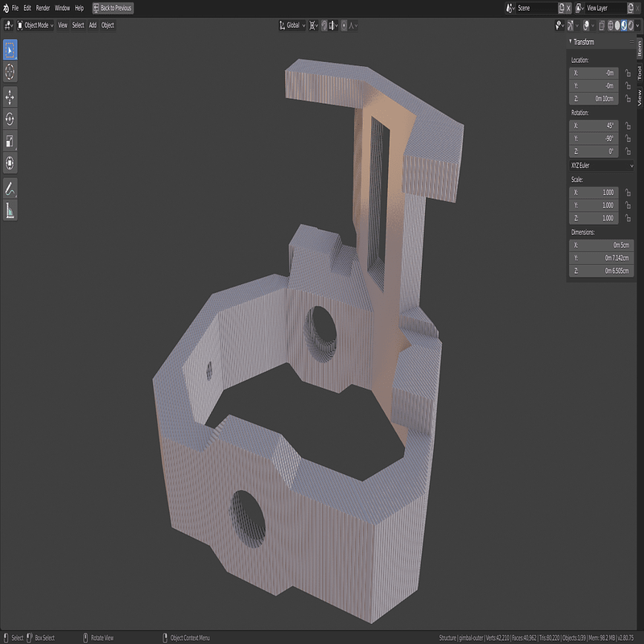Viewport: 644px width, 644px height.
Task: Switch to the View sidebar tab
Action: pyautogui.click(x=639, y=97)
